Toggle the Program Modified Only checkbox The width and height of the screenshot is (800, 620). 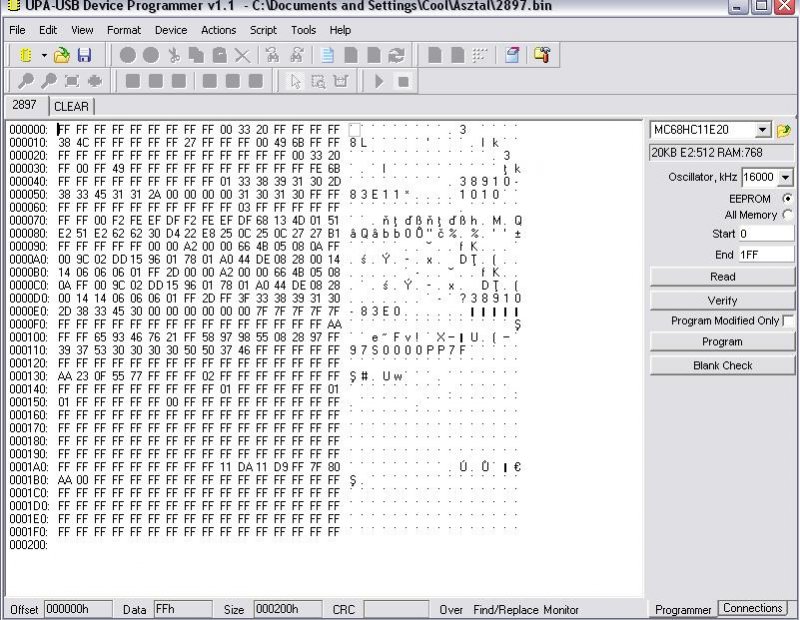click(788, 320)
